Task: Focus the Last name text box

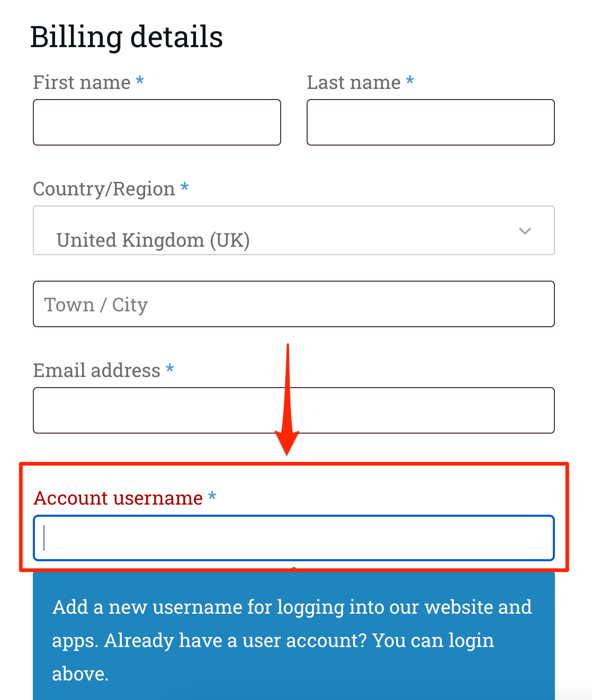Action: [x=430, y=122]
